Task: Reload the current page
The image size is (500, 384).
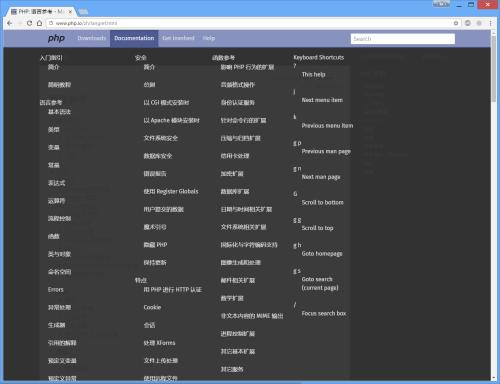Action: 30,23
